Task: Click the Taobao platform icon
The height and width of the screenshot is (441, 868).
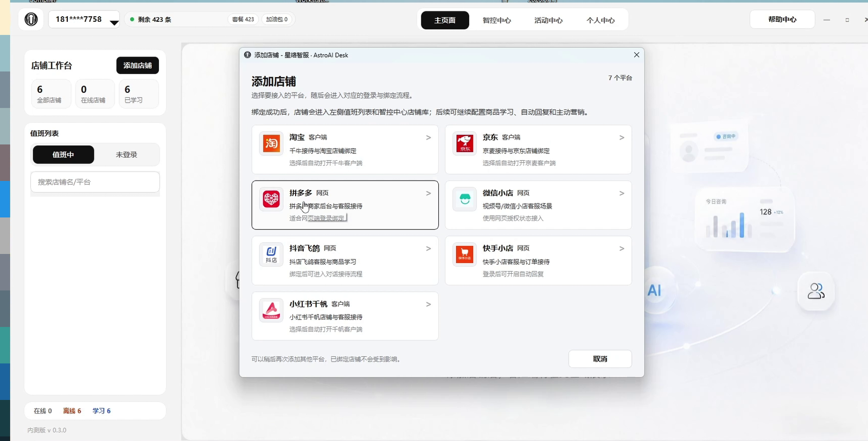Action: 271,143
